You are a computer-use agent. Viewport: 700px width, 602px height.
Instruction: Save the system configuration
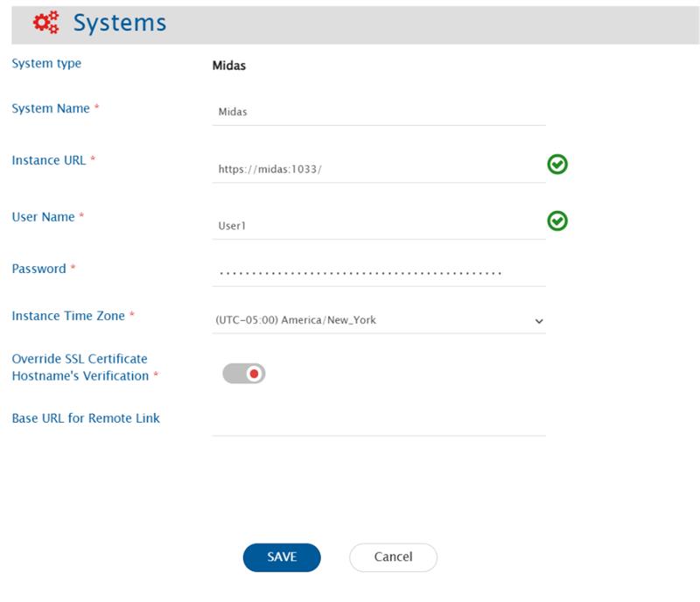click(x=282, y=557)
